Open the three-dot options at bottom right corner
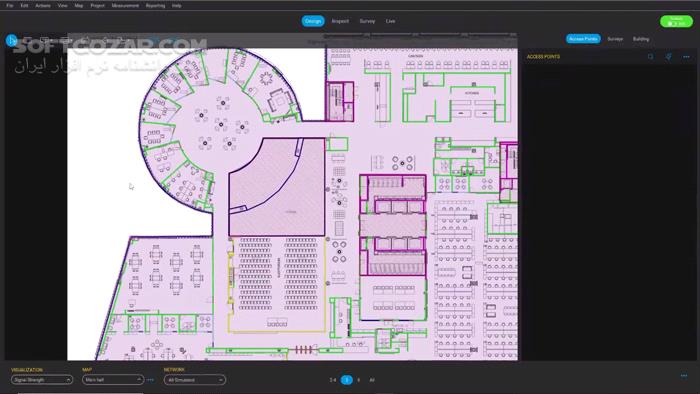This screenshot has height=394, width=700. click(x=684, y=376)
